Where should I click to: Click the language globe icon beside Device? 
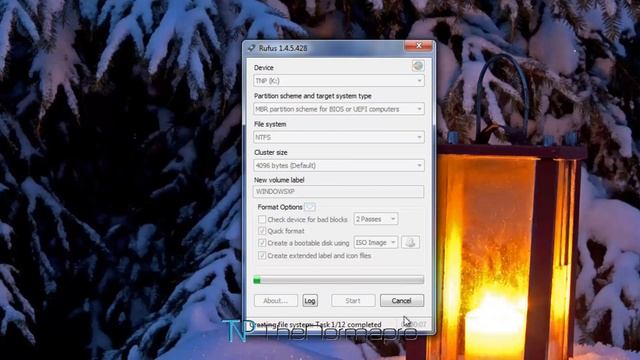[417, 66]
